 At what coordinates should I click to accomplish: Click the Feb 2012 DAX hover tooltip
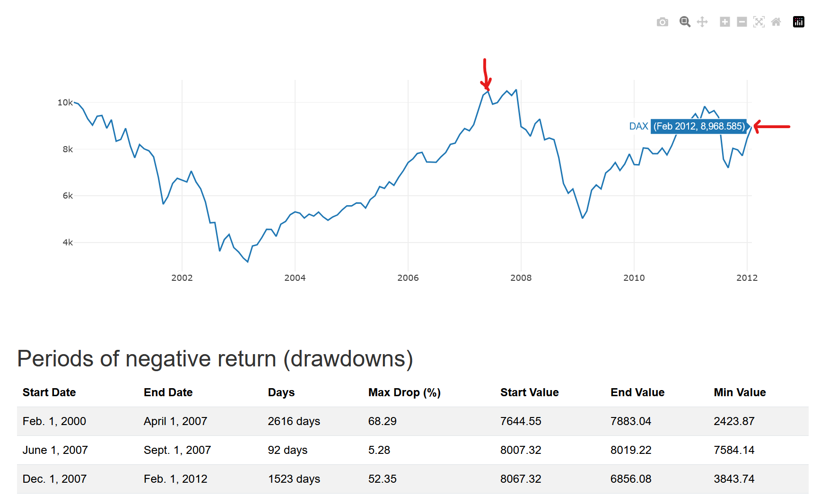click(x=698, y=126)
